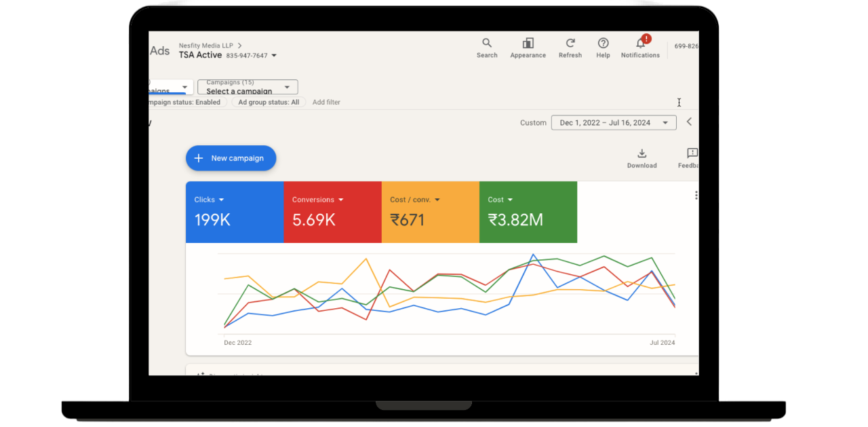Click the Ads logo text

coord(160,51)
